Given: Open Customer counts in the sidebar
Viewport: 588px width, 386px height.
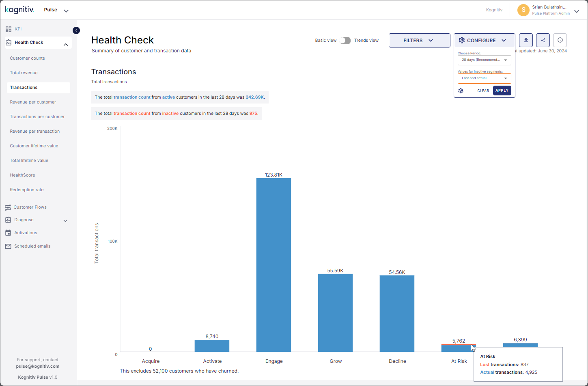Looking at the screenshot, I should (x=28, y=58).
